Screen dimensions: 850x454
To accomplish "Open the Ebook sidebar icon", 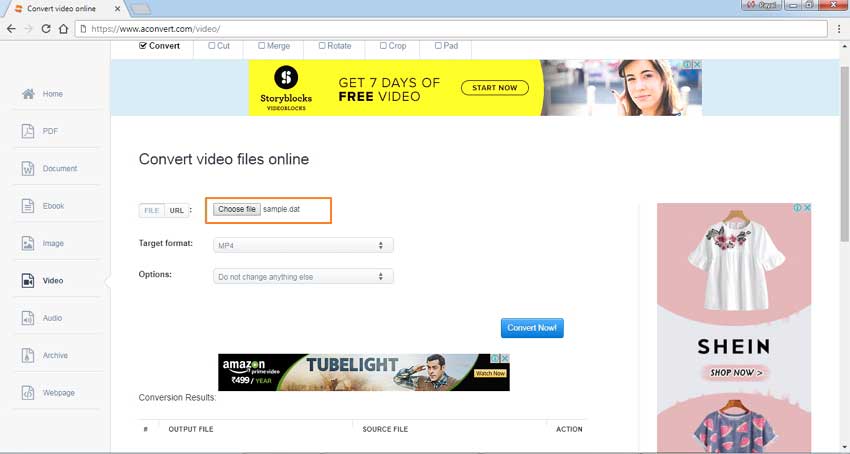I will [28, 206].
